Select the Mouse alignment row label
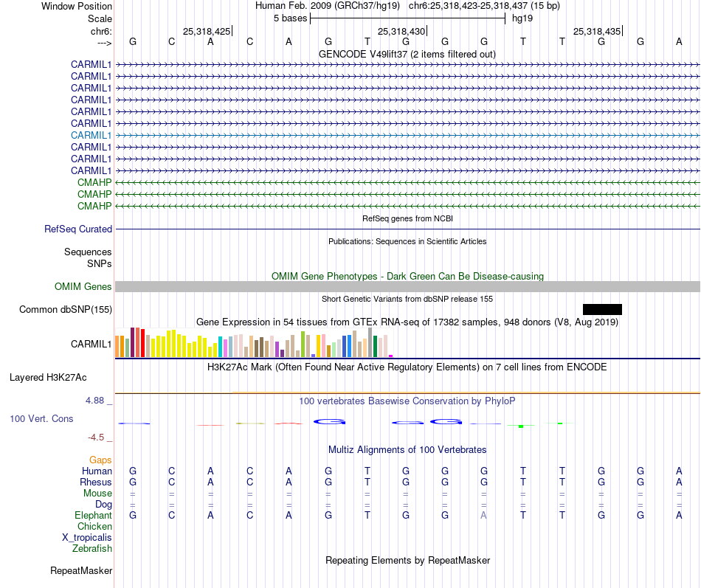The image size is (701, 588). [x=97, y=494]
